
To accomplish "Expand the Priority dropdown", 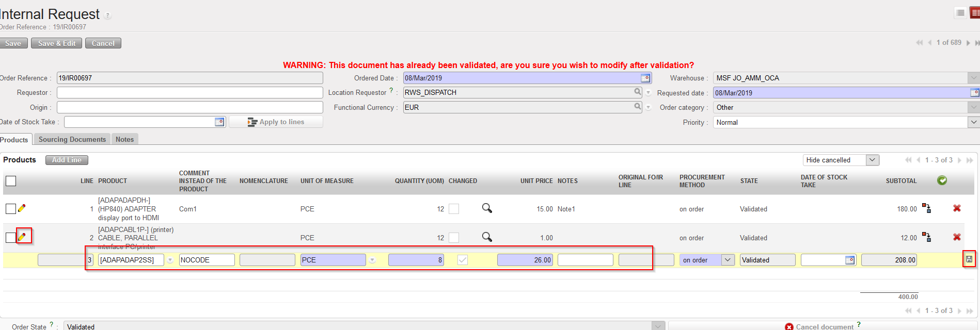I will [973, 122].
